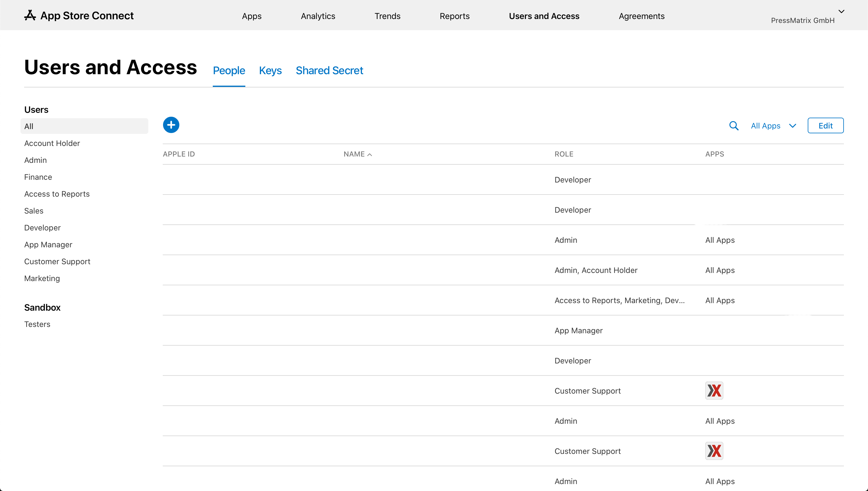Click the App Store Connect logo icon
Viewport: 868px width, 491px height.
pos(30,15)
